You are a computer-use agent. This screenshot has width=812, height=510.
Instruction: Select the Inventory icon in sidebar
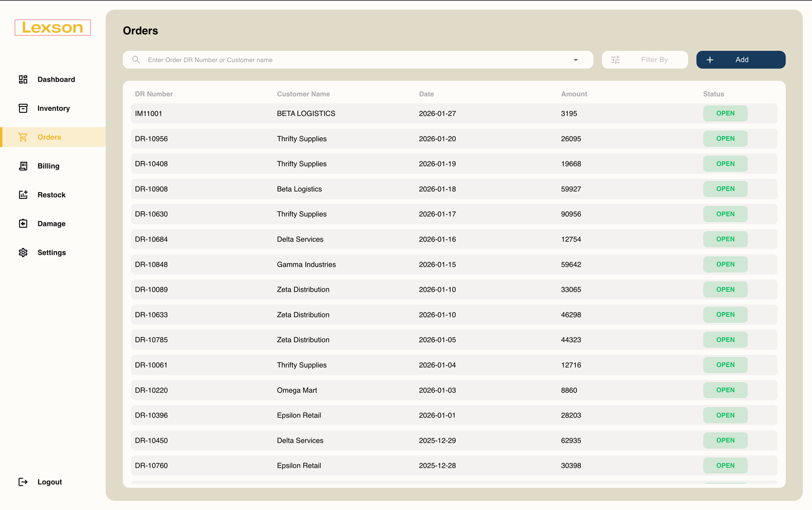point(23,108)
